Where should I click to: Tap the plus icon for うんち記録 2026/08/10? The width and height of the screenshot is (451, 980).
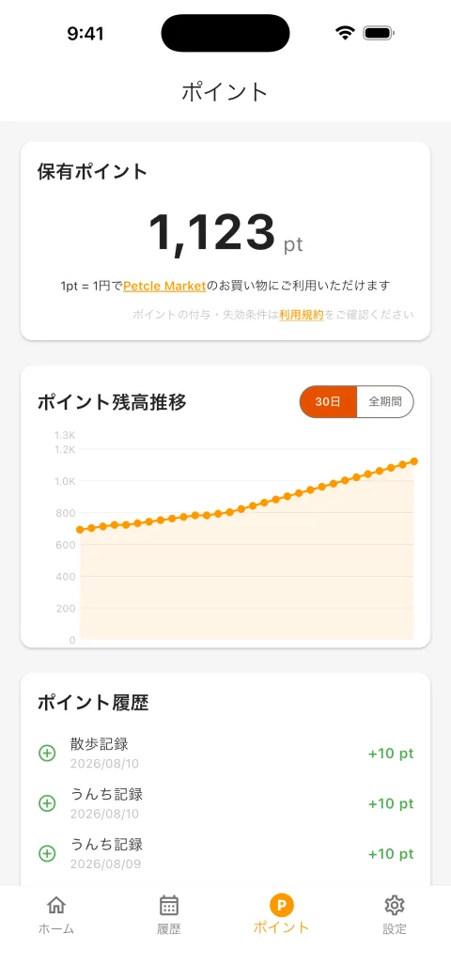tap(47, 803)
